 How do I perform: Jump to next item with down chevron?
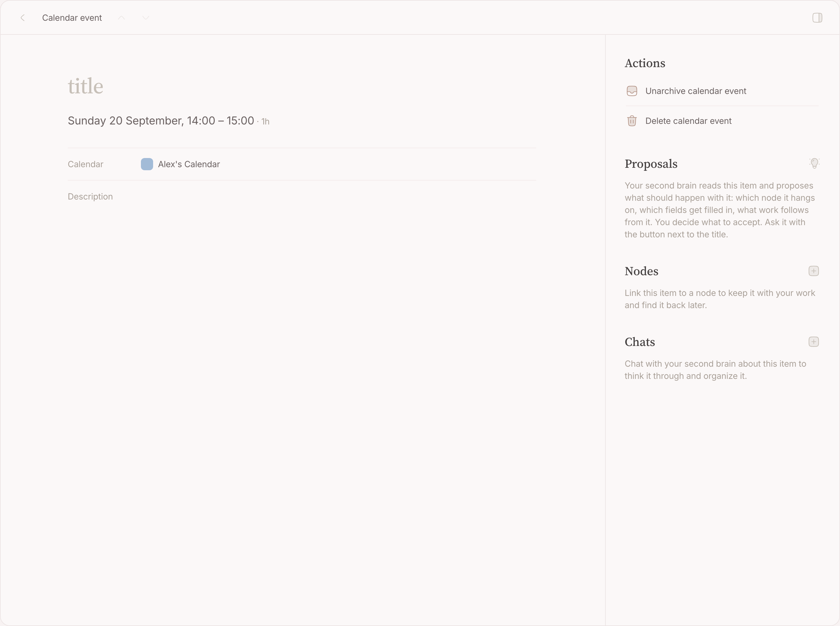coord(146,18)
